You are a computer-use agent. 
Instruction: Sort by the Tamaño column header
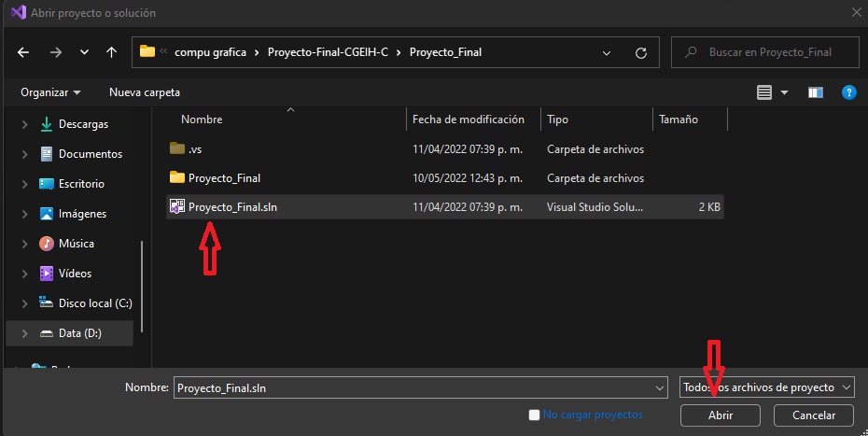click(679, 120)
